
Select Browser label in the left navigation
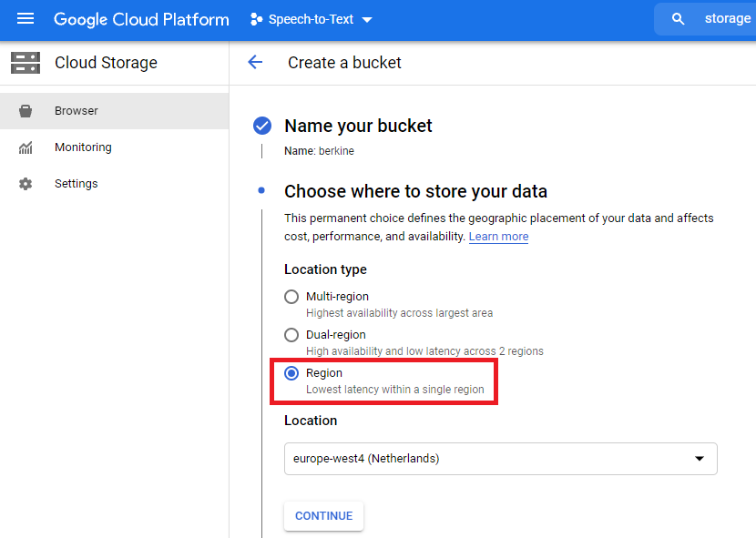[x=77, y=111]
